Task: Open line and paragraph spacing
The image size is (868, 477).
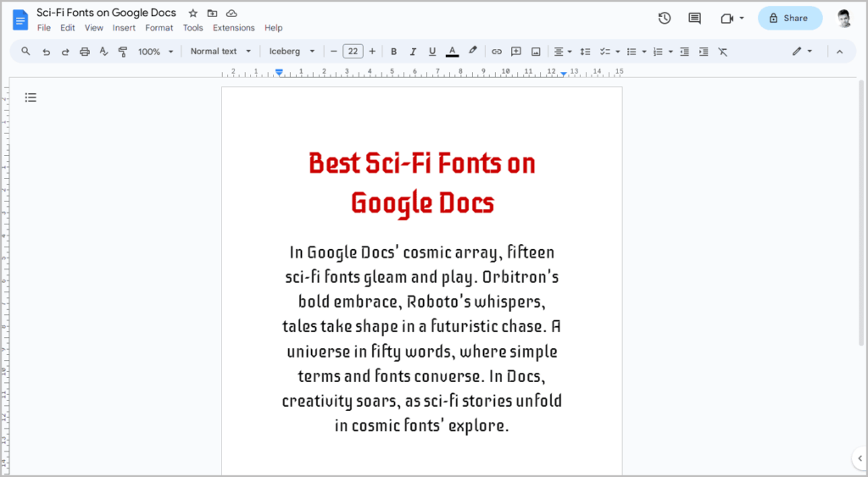Action: pyautogui.click(x=585, y=52)
